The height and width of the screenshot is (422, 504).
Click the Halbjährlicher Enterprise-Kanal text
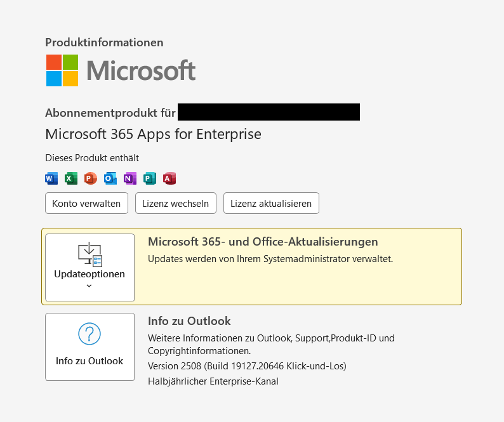click(x=213, y=381)
